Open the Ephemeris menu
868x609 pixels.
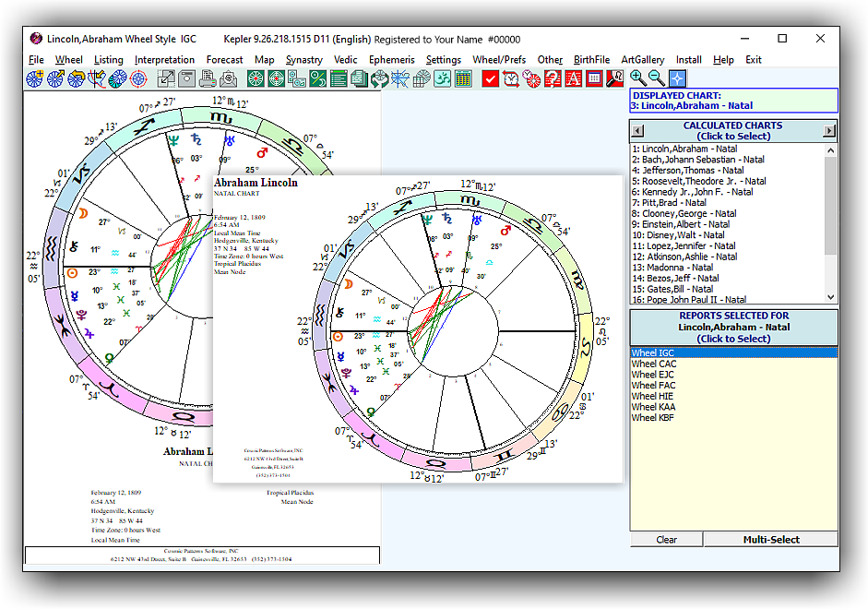(391, 60)
